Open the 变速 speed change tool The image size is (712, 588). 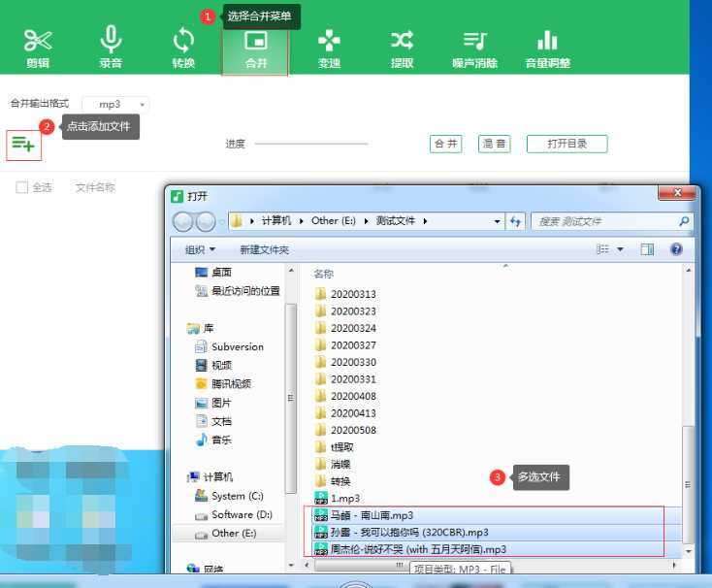tap(329, 47)
